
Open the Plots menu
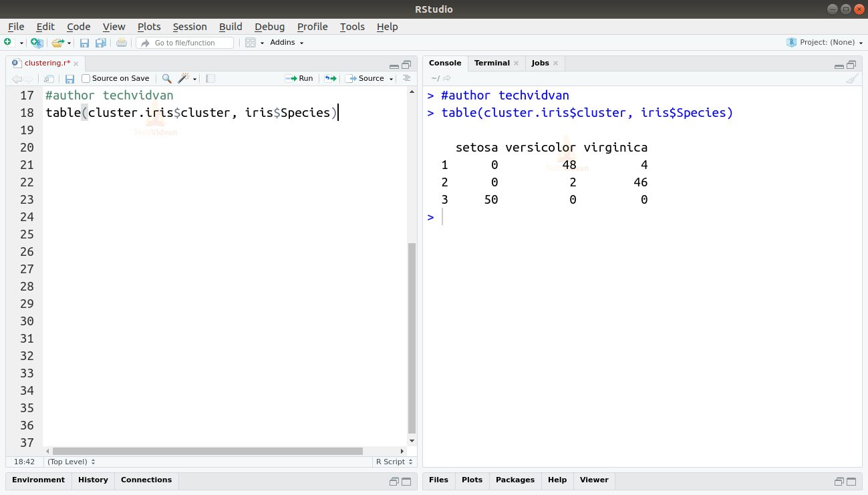pos(149,27)
